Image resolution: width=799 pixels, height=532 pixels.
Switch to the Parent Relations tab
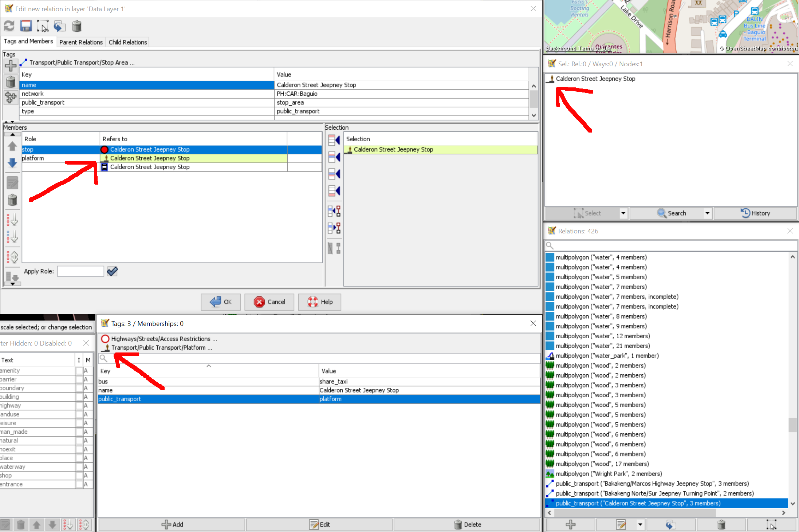point(81,42)
